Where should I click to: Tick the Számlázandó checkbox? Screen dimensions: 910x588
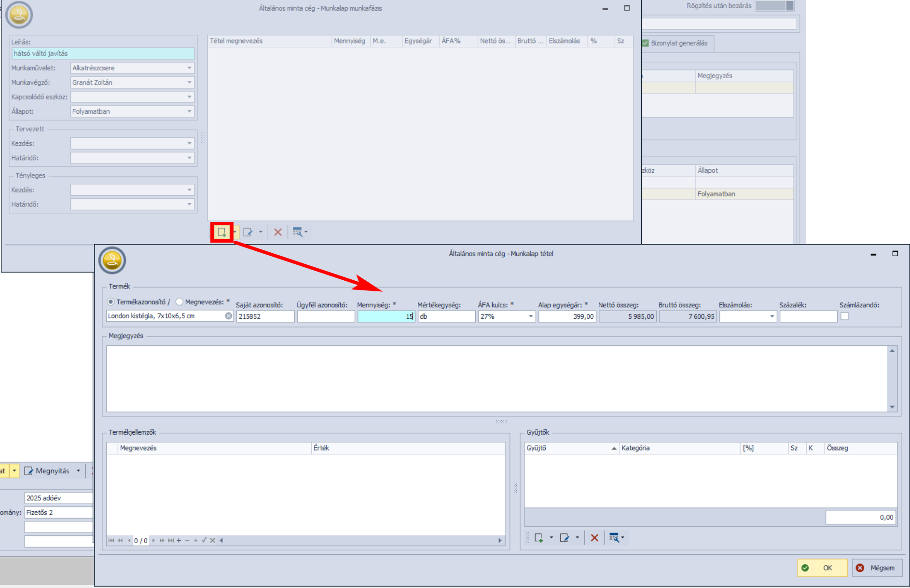click(844, 316)
